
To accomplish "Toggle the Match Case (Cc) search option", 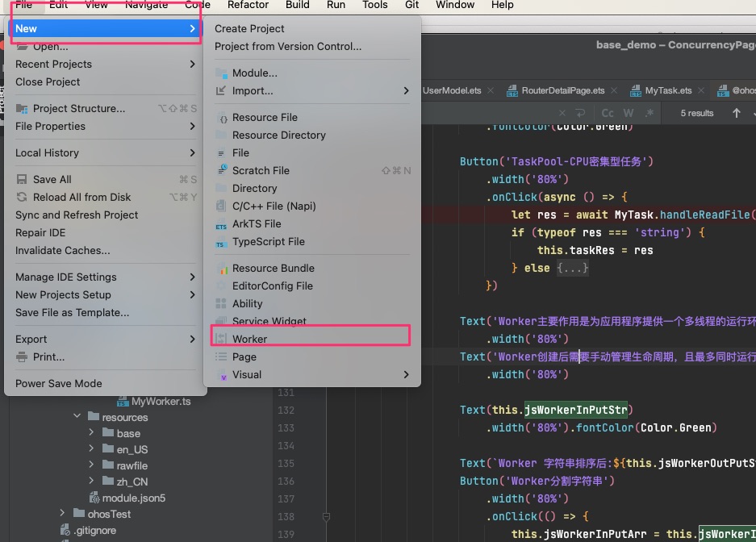I will 608,114.
